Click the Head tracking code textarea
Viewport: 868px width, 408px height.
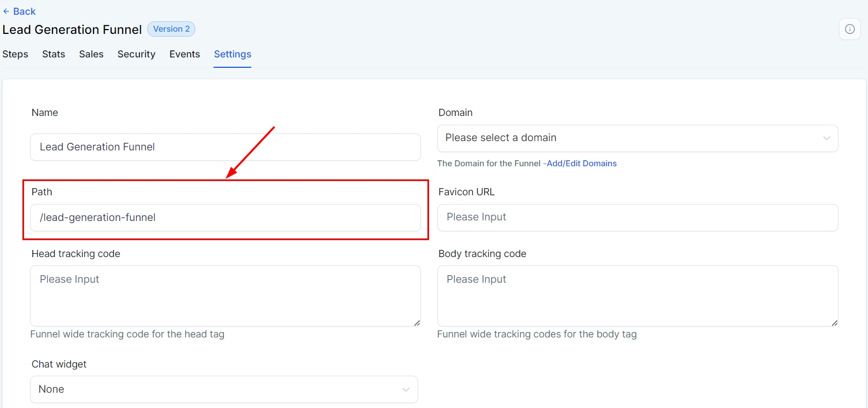point(225,295)
